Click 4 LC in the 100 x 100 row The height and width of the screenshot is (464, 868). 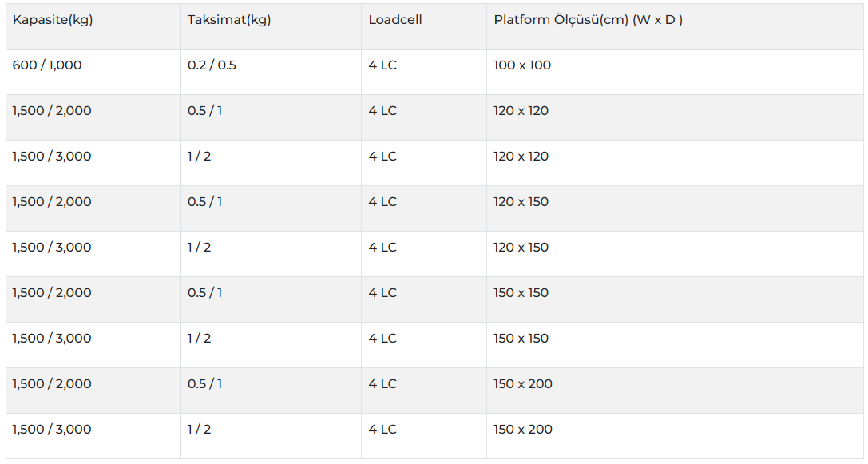[382, 65]
